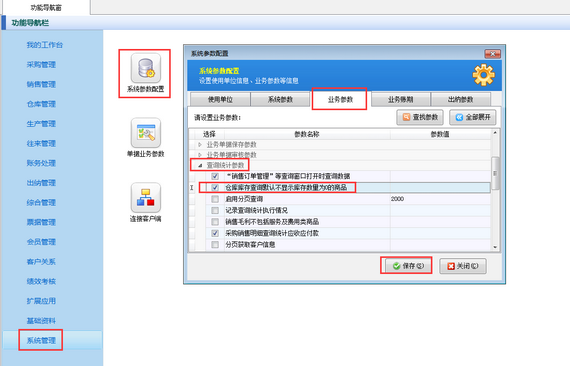Click the orange gear icon in dialog header
Viewport: 570px width, 366px height.
pyautogui.click(x=483, y=75)
